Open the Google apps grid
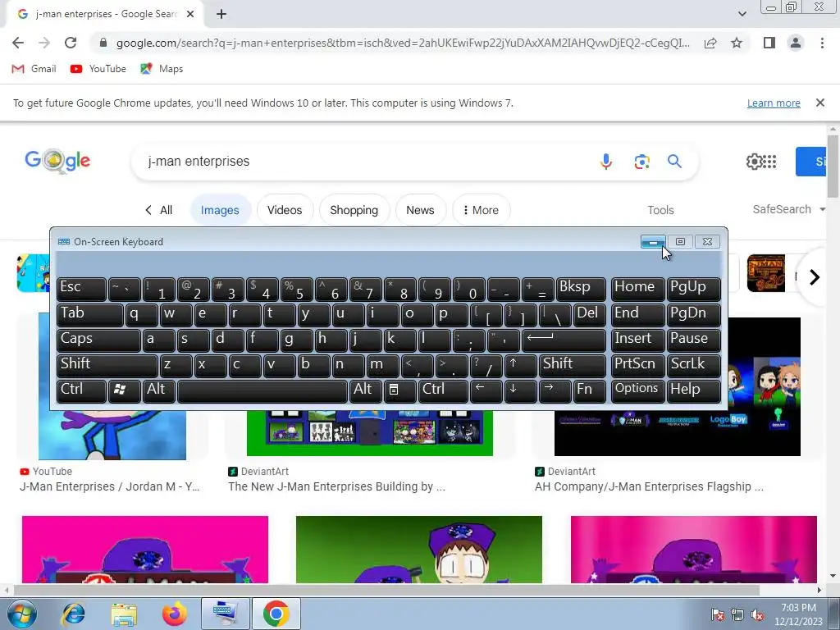This screenshot has height=630, width=840. pos(769,162)
